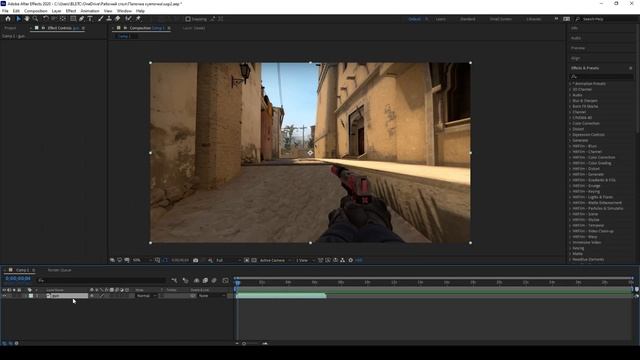Select the Standard workspace

point(468,19)
